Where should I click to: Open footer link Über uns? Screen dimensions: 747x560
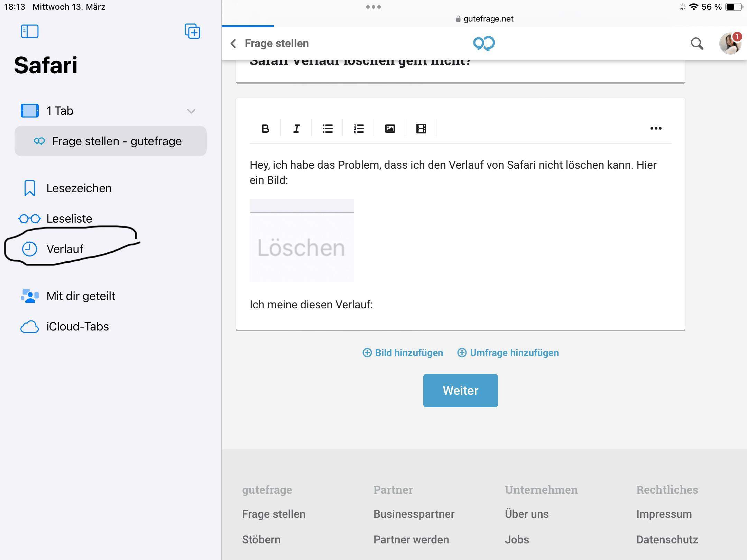click(x=527, y=514)
